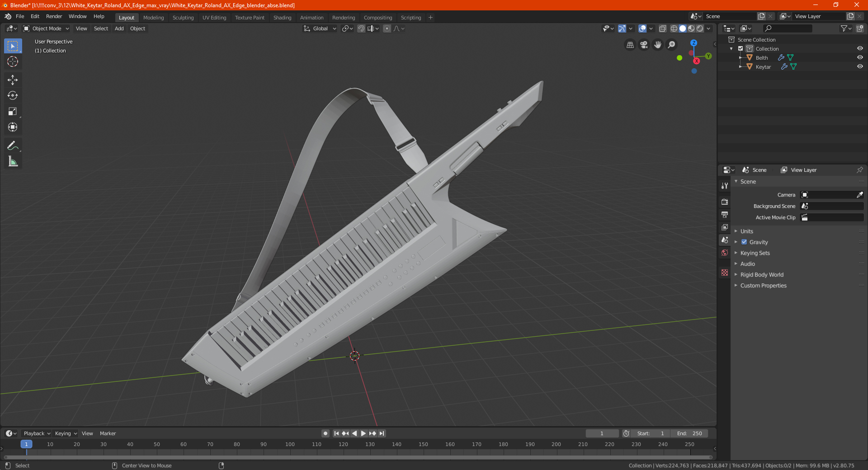Toggle the Gravity checkbox
868x470 pixels.
tap(744, 242)
